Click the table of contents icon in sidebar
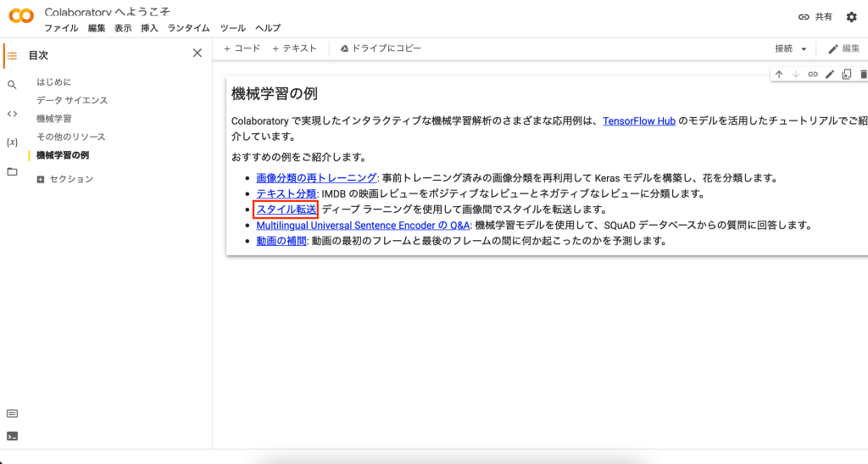This screenshot has width=868, height=464. [12, 56]
